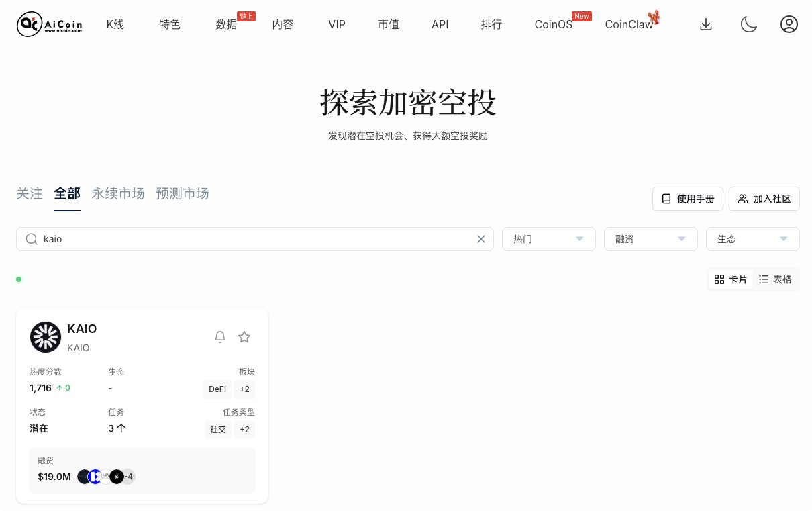This screenshot has height=511, width=812.
Task: Click the KAIO bell notification icon
Action: [x=220, y=337]
